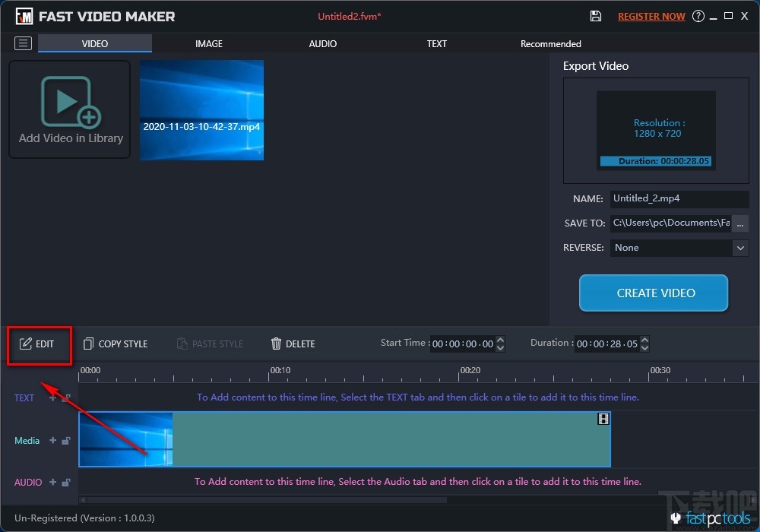
Task: Click the 00:20 timeline ruler mark
Action: coord(470,370)
